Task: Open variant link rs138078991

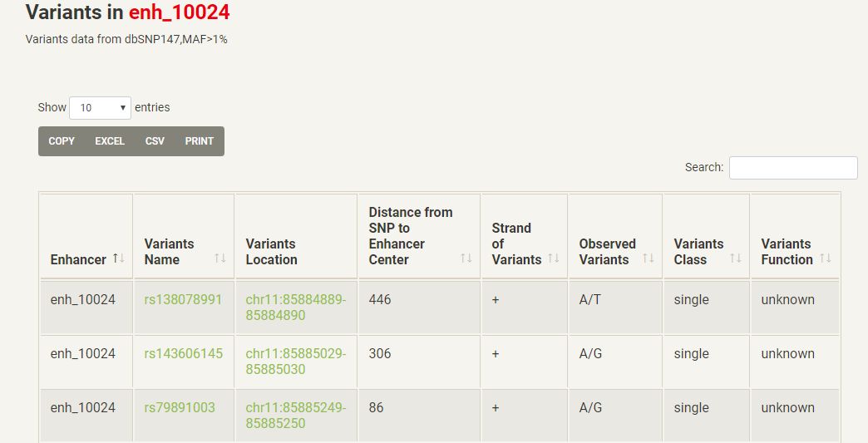Action: (183, 299)
